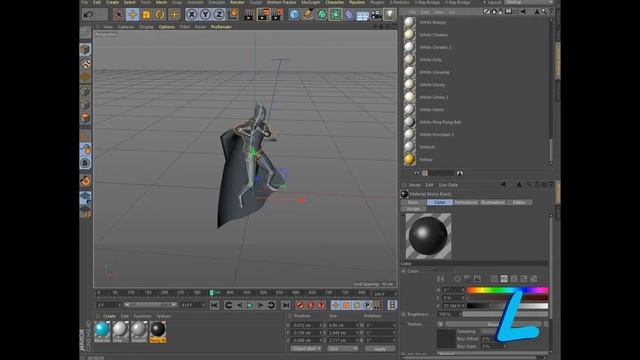This screenshot has height=360, width=640.
Task: Open the Character menu
Action: 335,2
